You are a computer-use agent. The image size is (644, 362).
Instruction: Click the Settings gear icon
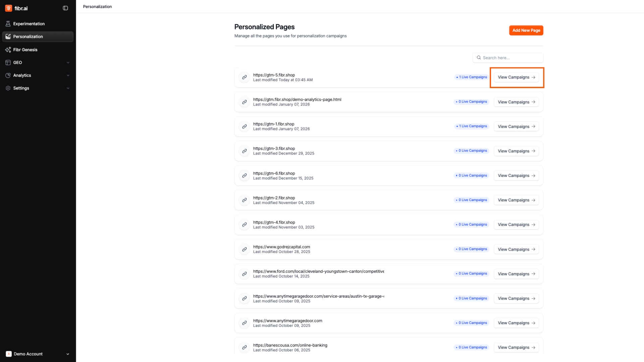tap(8, 88)
